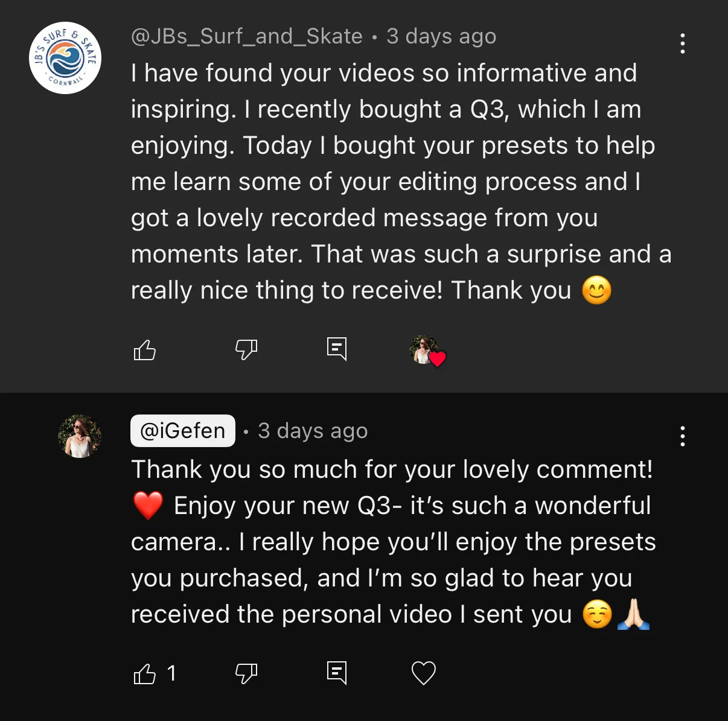Open more options for JBs_Surf_and_Skate comment
The image size is (728, 721).
tap(682, 43)
